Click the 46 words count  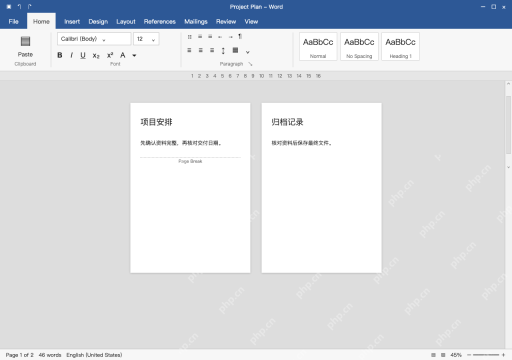click(x=50, y=355)
